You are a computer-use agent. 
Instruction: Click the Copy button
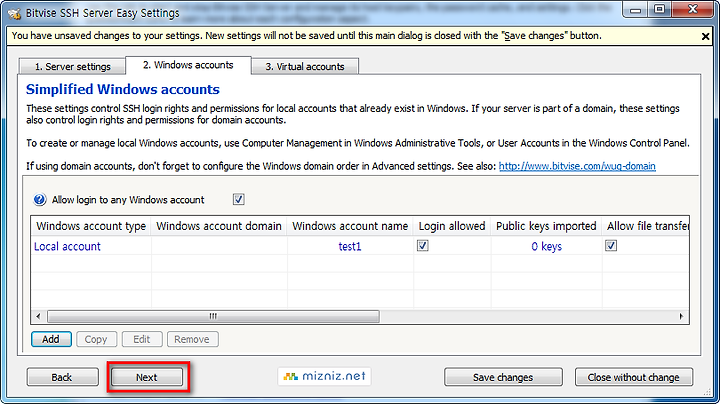click(x=96, y=339)
